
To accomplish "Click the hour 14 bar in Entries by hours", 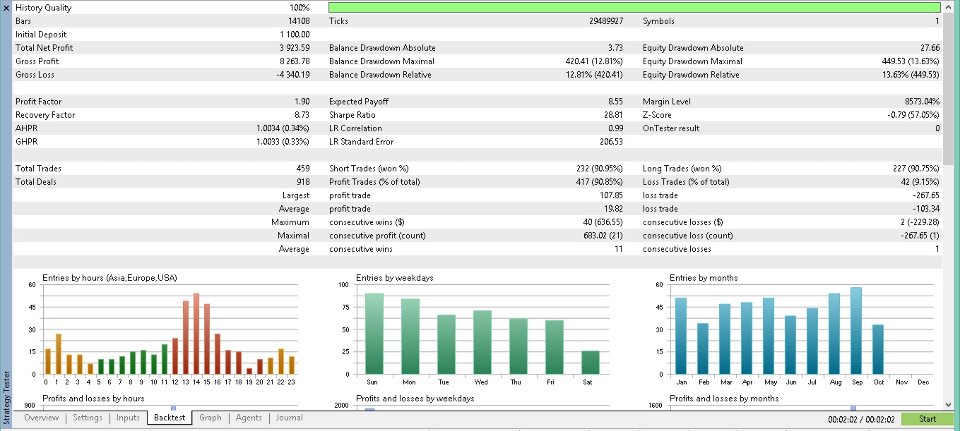I will pyautogui.click(x=196, y=334).
